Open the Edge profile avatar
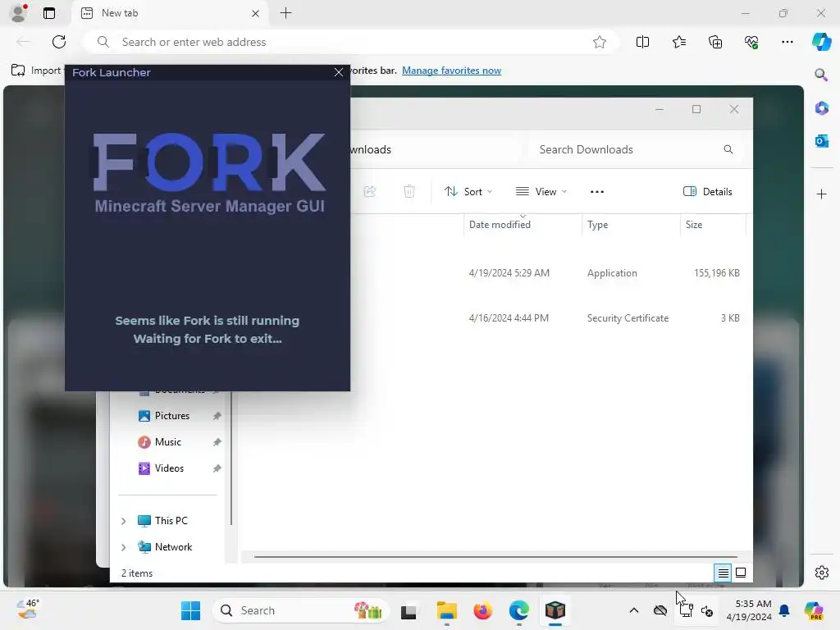840x630 pixels. (x=18, y=13)
